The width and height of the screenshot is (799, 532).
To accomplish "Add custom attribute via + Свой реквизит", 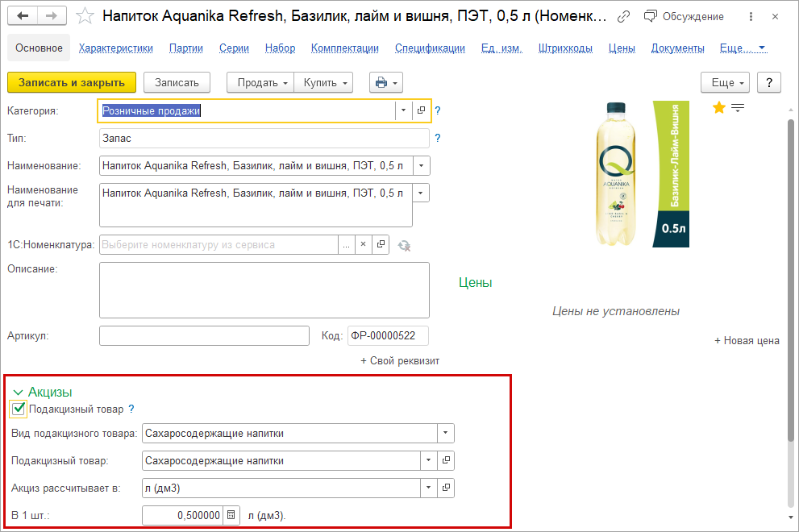I will [400, 361].
